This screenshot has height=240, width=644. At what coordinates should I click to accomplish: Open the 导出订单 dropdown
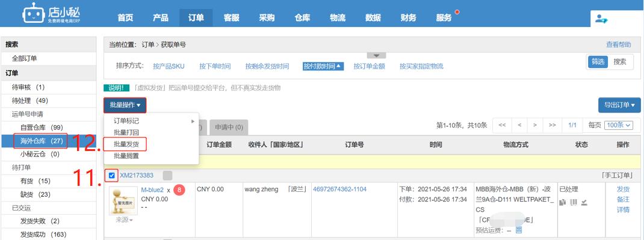pos(619,105)
